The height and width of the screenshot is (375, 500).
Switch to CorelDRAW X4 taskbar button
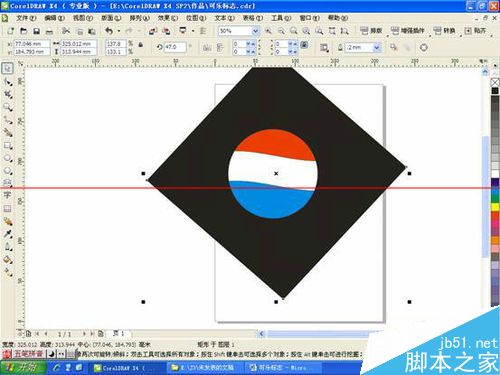pyautogui.click(x=126, y=368)
